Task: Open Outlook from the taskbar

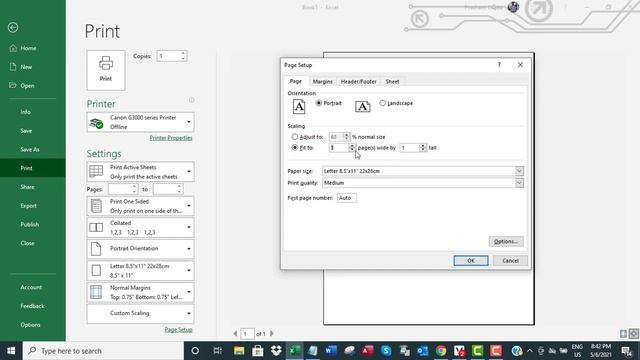Action: click(422, 351)
